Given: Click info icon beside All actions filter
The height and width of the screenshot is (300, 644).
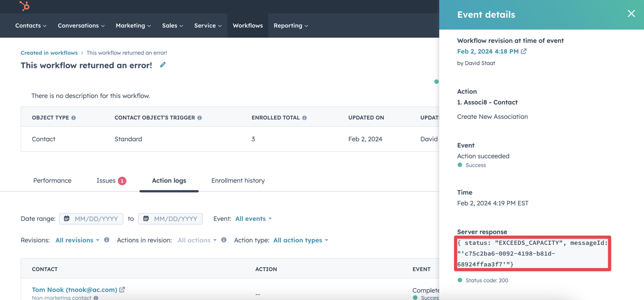Looking at the screenshot, I should click(224, 240).
